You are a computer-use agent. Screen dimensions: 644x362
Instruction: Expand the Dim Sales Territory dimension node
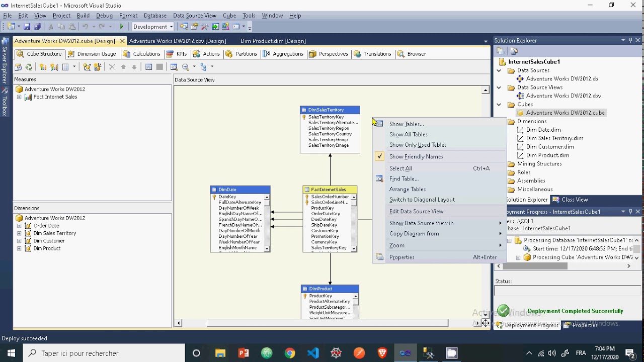coord(19,233)
